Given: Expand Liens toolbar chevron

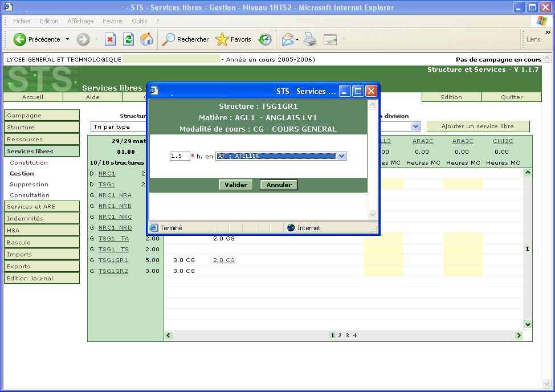Looking at the screenshot, I should click(548, 32).
